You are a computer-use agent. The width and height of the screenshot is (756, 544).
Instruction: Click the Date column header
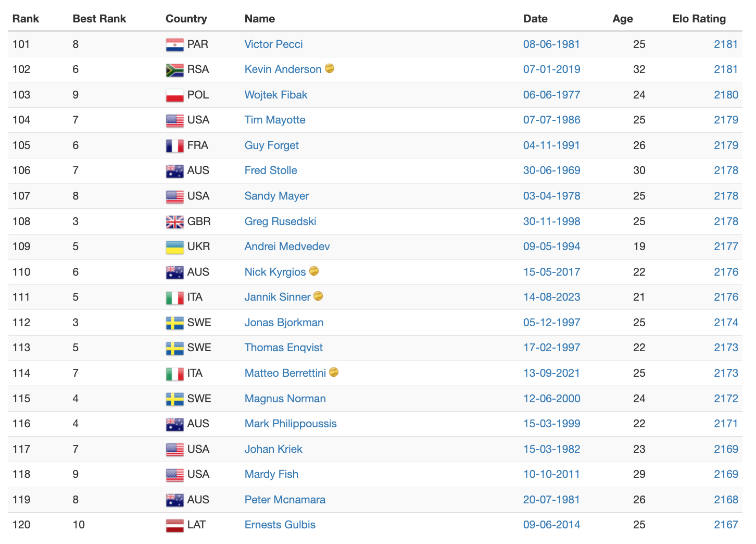point(535,19)
